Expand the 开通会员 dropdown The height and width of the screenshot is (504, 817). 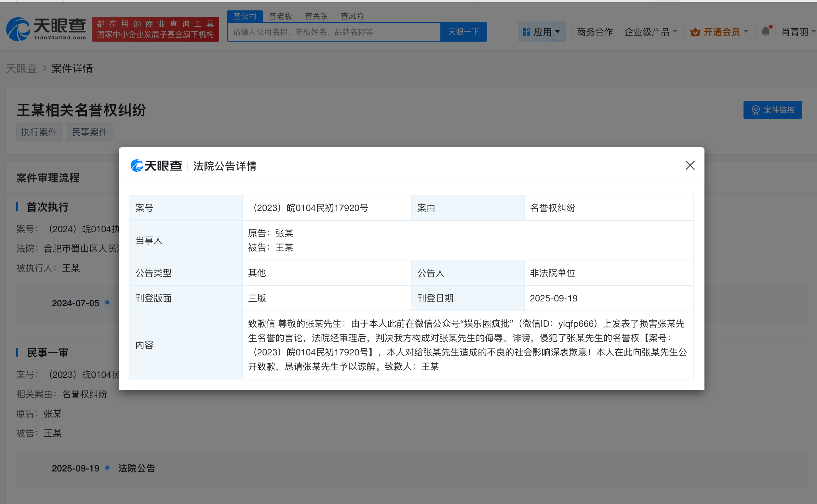coord(746,32)
